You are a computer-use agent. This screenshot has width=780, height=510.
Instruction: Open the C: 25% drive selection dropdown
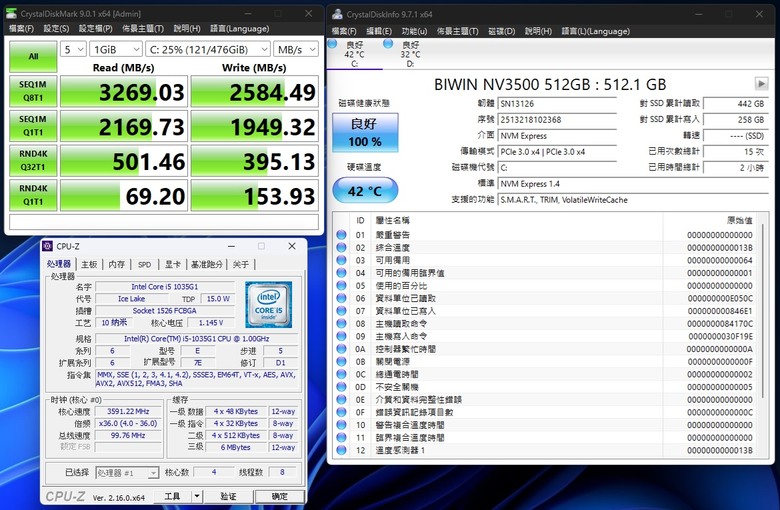(208, 49)
